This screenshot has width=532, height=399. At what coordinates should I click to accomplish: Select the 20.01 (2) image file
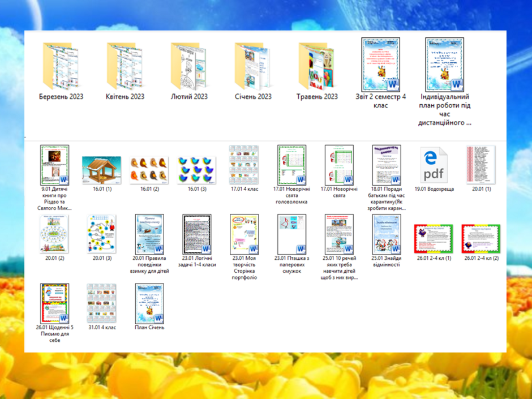[x=54, y=234]
